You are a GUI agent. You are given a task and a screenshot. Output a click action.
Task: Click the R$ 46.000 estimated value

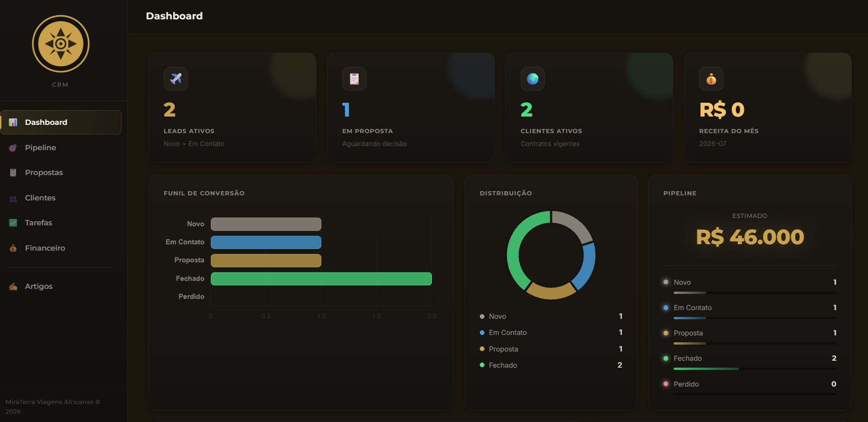click(x=750, y=237)
